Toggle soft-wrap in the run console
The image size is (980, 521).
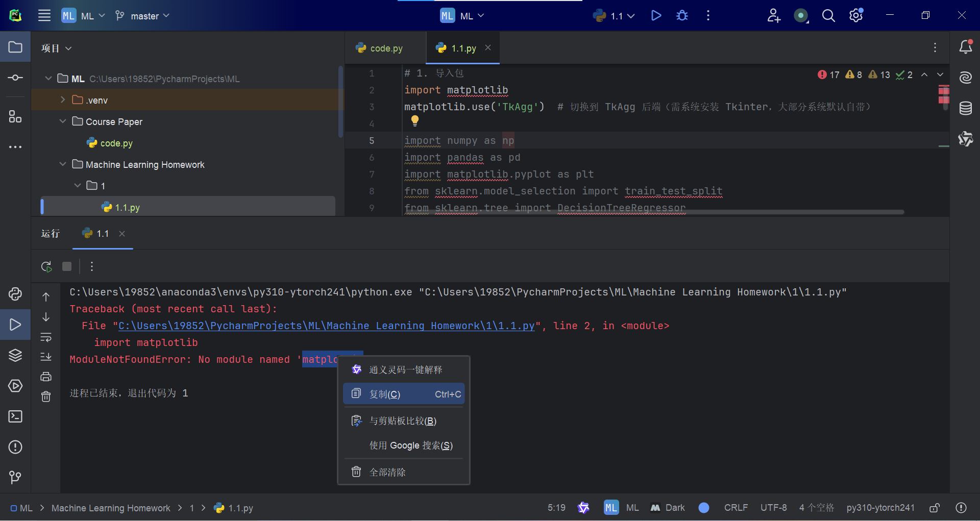click(46, 337)
